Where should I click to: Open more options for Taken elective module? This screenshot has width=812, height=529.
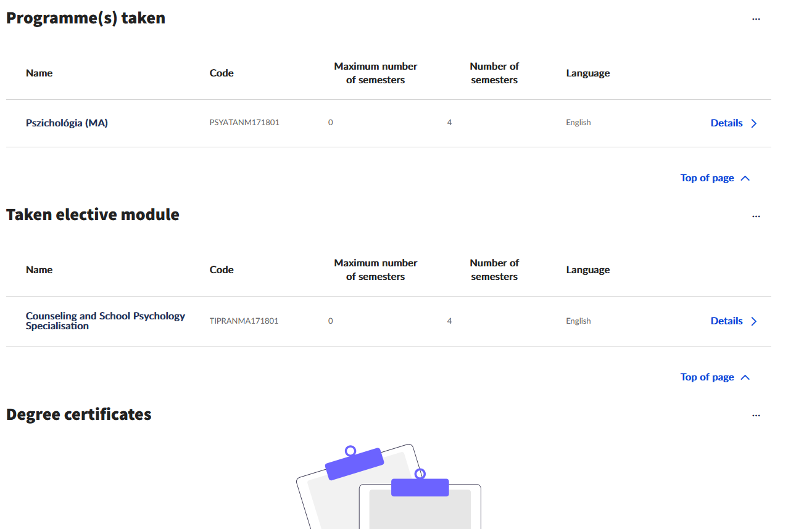[x=756, y=216]
